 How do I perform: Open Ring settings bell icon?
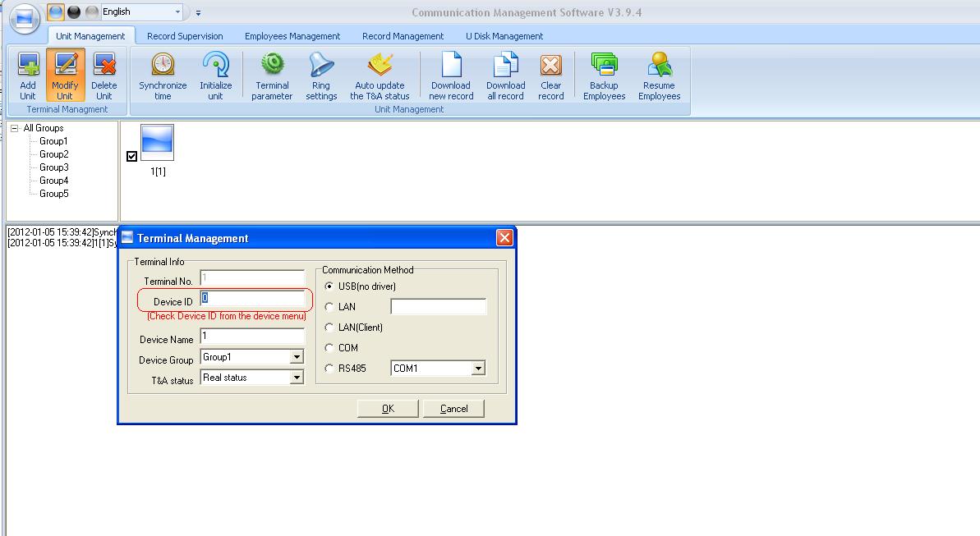tap(321, 66)
